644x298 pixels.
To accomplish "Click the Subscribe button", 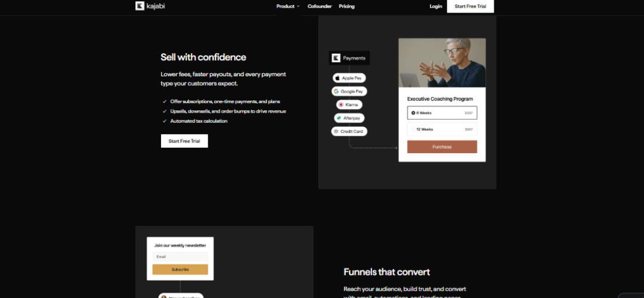I will 180,269.
